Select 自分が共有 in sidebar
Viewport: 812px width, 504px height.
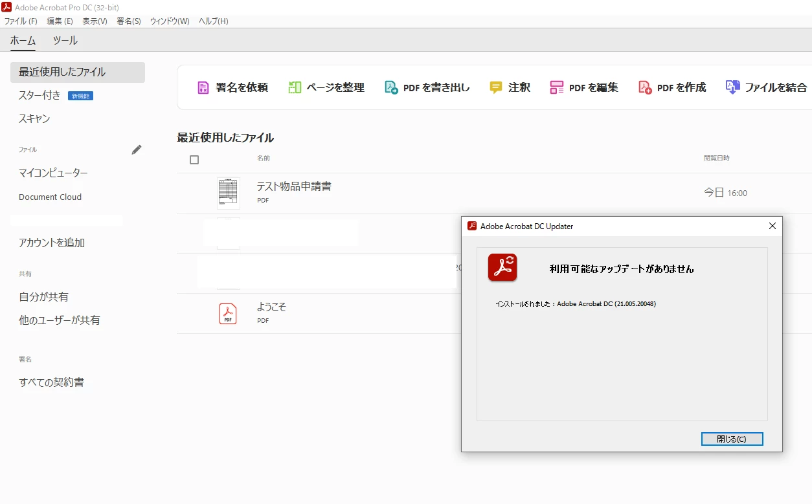[x=43, y=297]
